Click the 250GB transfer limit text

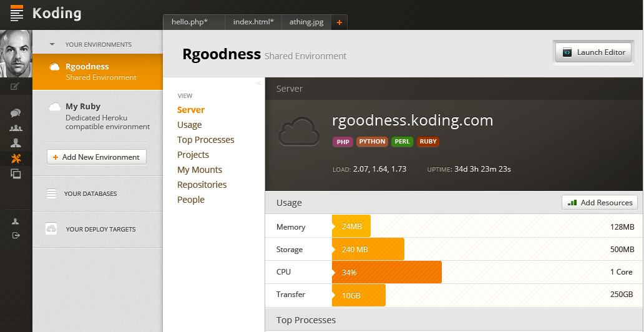(x=622, y=295)
